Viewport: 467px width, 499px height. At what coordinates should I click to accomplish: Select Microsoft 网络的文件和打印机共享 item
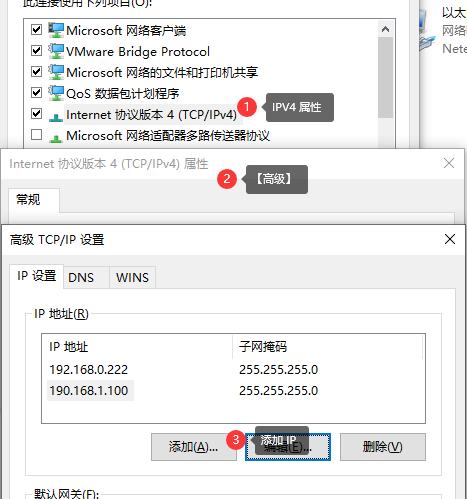[x=162, y=73]
